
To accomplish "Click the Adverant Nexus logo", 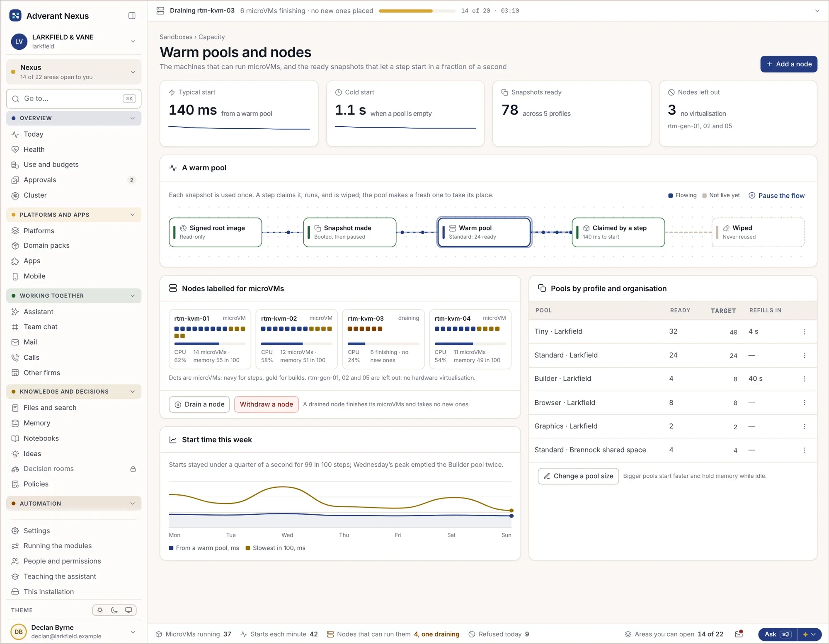I will click(15, 16).
